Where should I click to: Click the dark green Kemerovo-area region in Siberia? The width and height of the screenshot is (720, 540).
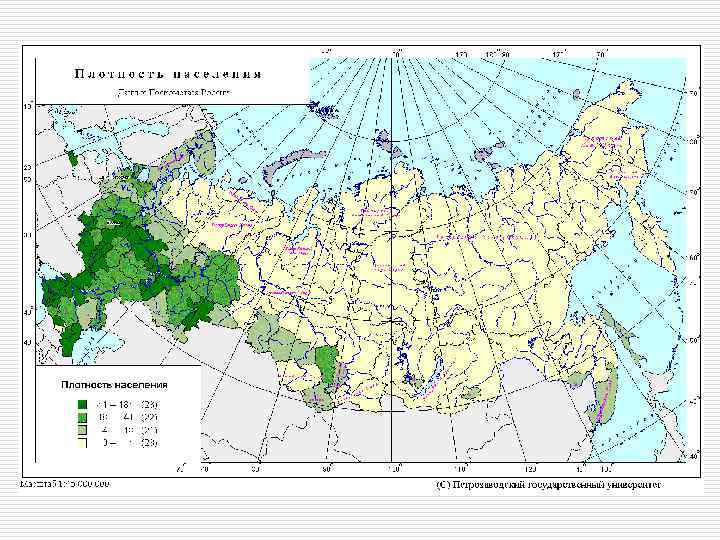click(328, 366)
